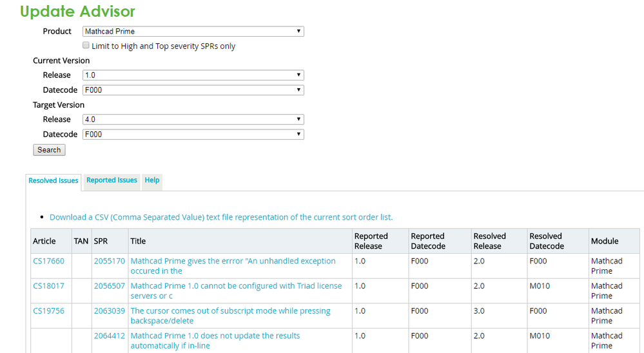Open SPR 2064412 link

109,336
